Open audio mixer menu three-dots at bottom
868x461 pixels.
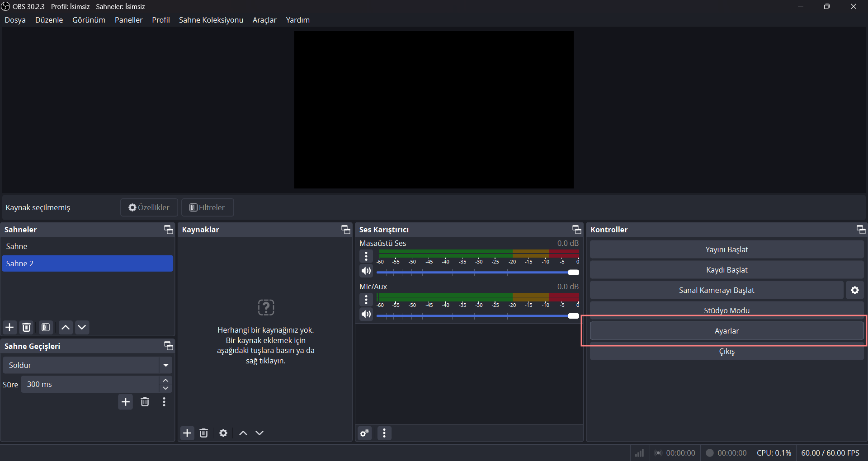click(x=384, y=433)
